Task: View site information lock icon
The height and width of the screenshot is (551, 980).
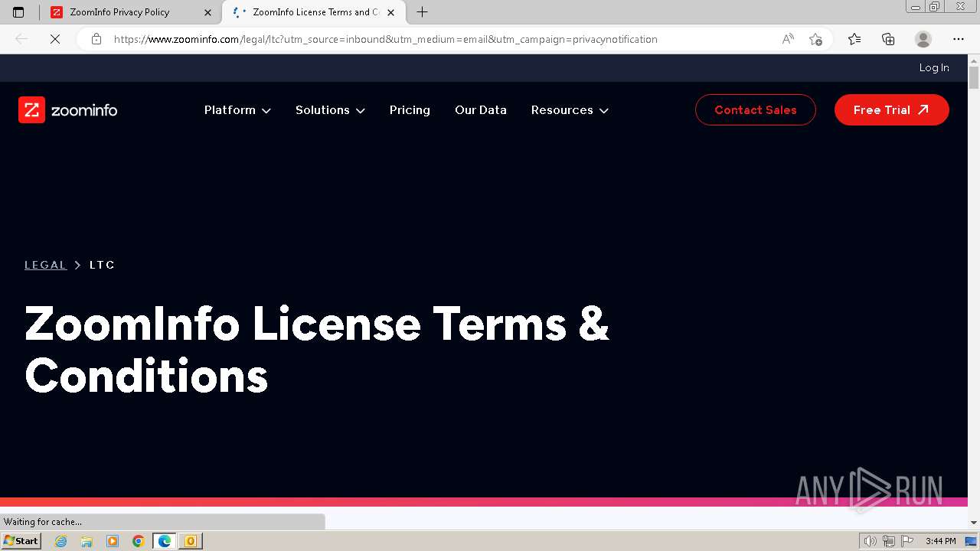Action: (x=96, y=39)
